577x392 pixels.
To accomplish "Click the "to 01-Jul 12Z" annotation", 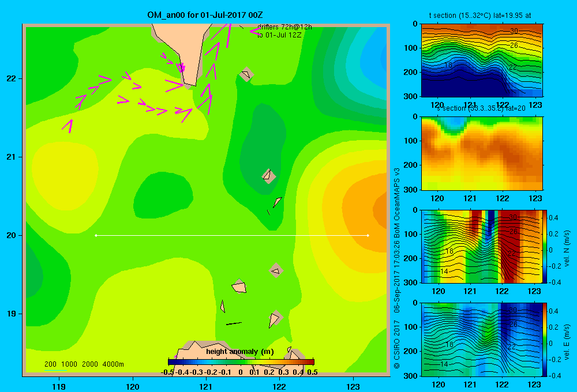I will [x=279, y=35].
